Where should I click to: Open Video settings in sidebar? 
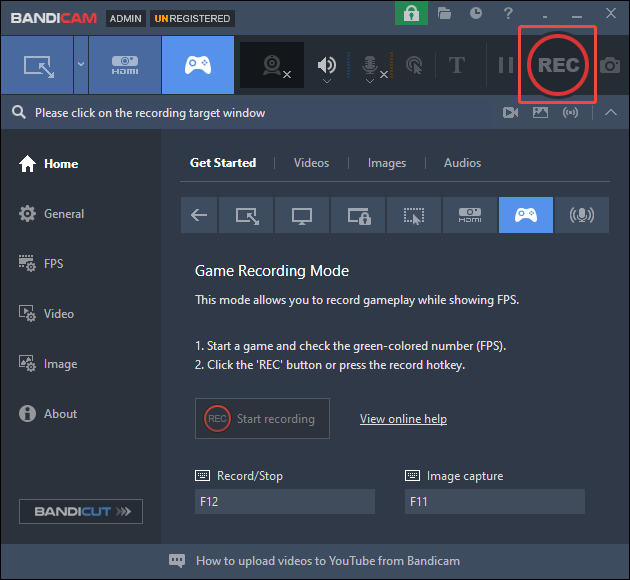point(46,314)
